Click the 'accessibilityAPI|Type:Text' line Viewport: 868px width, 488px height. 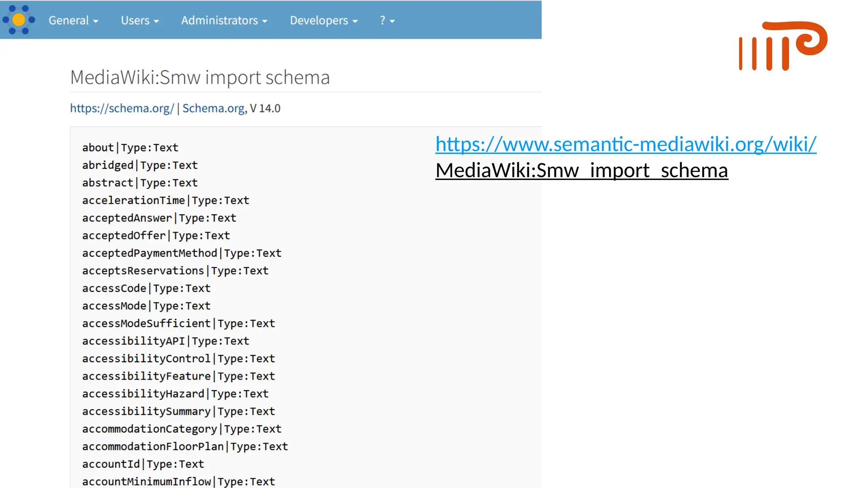(x=166, y=341)
